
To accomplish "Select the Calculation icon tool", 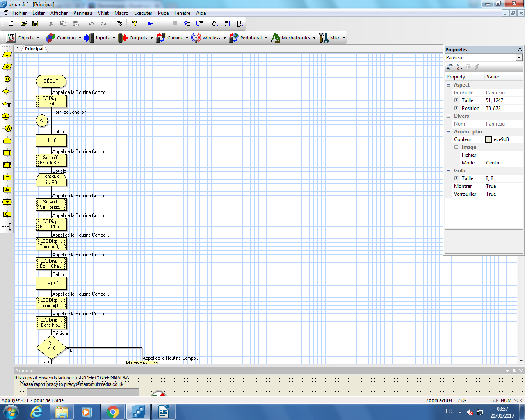I will 7,177.
